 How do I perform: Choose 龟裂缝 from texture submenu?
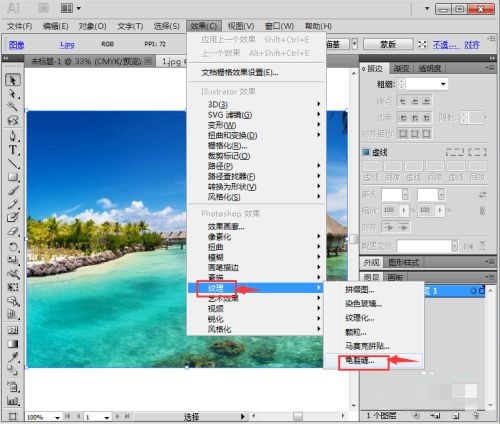360,360
